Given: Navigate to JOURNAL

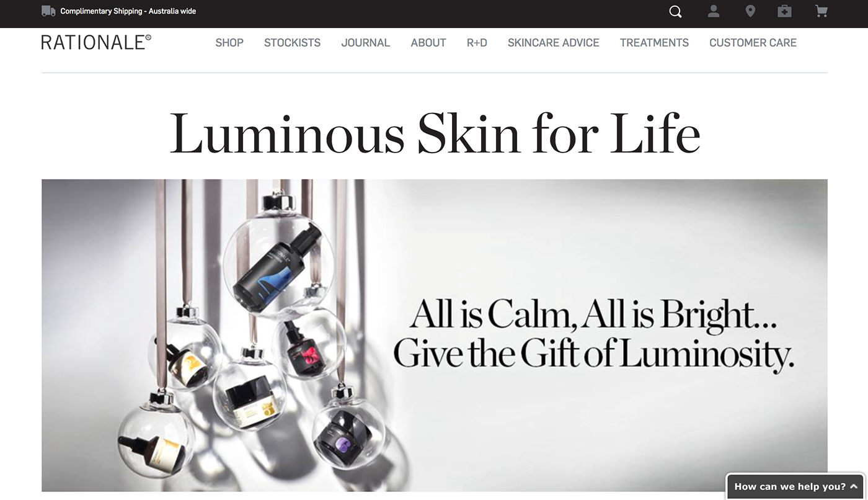Looking at the screenshot, I should tap(366, 43).
